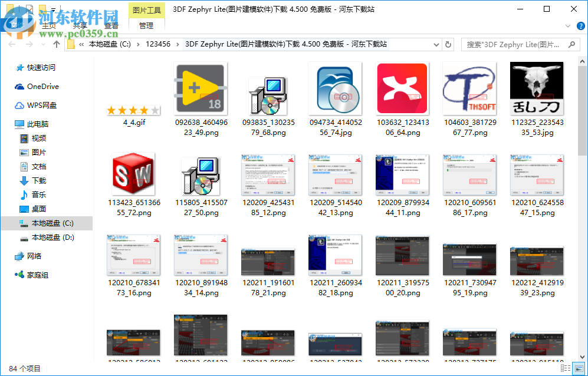
Task: Select the 120211_73094795_19.png screenshot thumbnail
Action: tap(469, 259)
